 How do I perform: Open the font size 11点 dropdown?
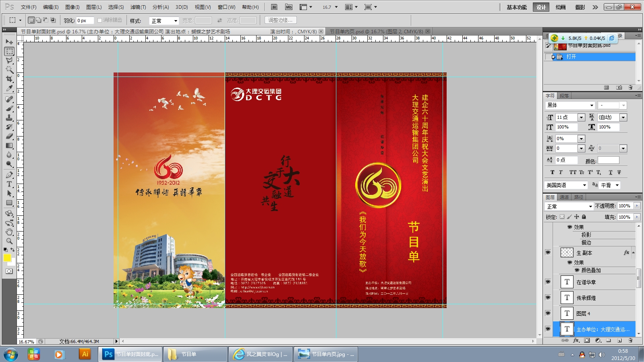click(581, 117)
